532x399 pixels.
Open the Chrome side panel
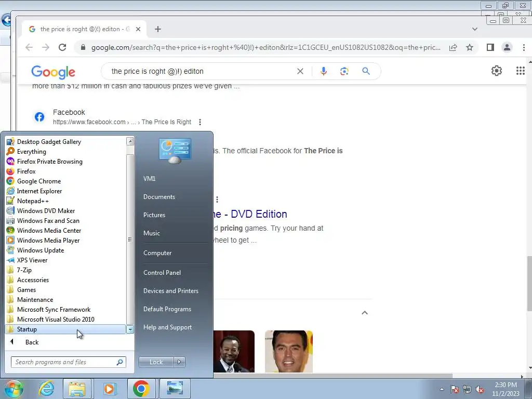[490, 47]
